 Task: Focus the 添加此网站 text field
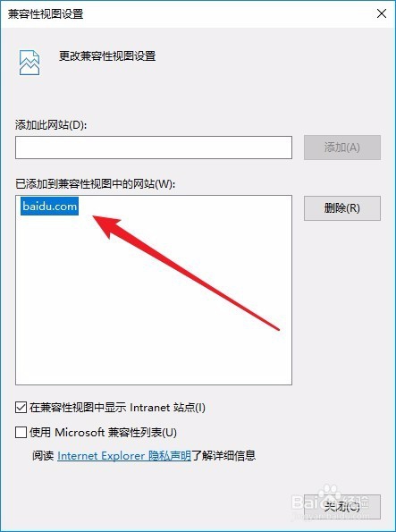coord(154,148)
